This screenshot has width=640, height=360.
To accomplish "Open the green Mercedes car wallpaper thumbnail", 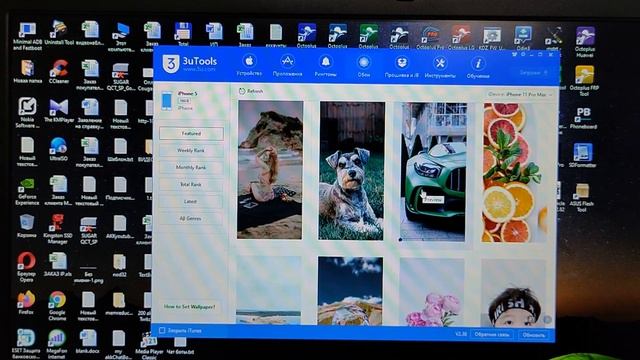I will coord(433,171).
